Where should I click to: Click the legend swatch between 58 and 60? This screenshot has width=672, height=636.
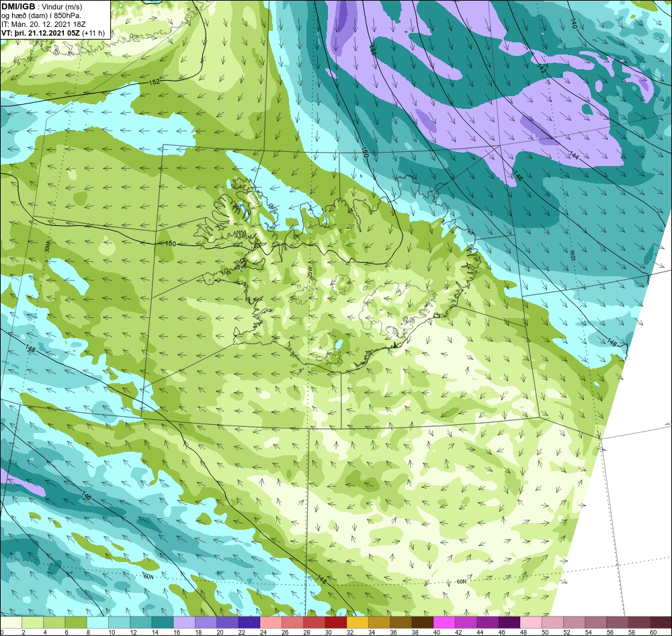(638, 623)
